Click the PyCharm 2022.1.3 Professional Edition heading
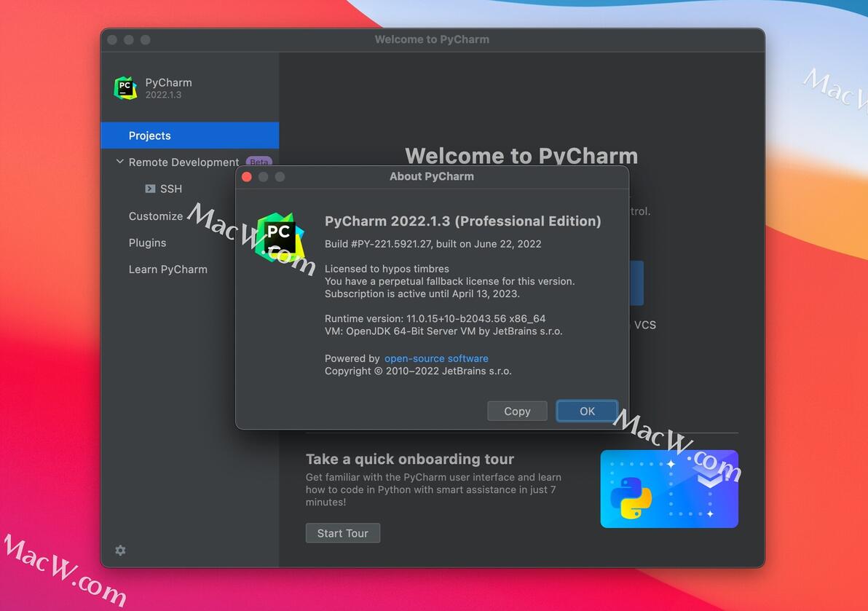Viewport: 868px width, 611px height. click(463, 221)
